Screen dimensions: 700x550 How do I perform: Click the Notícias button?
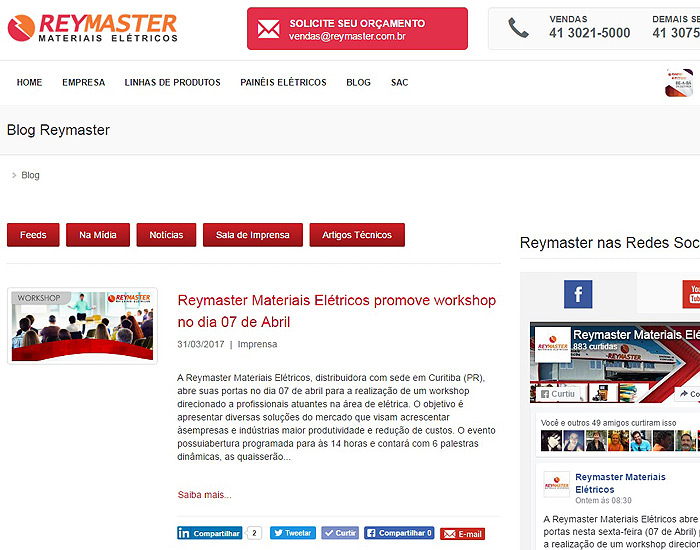pyautogui.click(x=166, y=235)
